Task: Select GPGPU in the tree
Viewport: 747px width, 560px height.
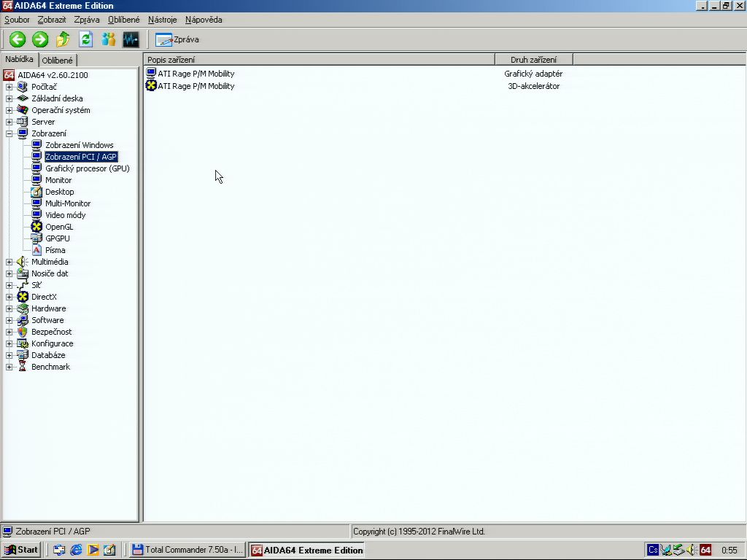Action: [x=57, y=238]
